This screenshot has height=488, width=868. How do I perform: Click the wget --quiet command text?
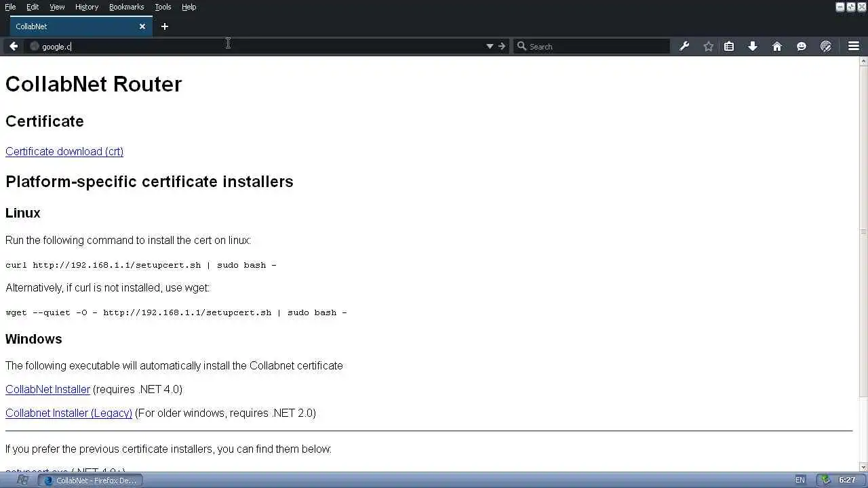click(176, 312)
